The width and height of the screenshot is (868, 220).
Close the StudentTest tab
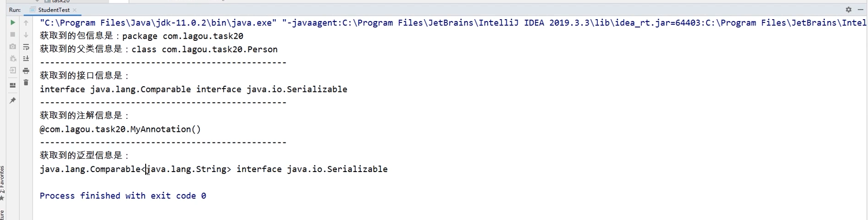(x=75, y=10)
